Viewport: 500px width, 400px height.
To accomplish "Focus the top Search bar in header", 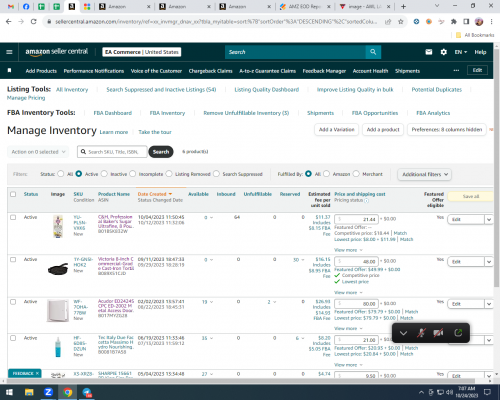I will [295, 52].
